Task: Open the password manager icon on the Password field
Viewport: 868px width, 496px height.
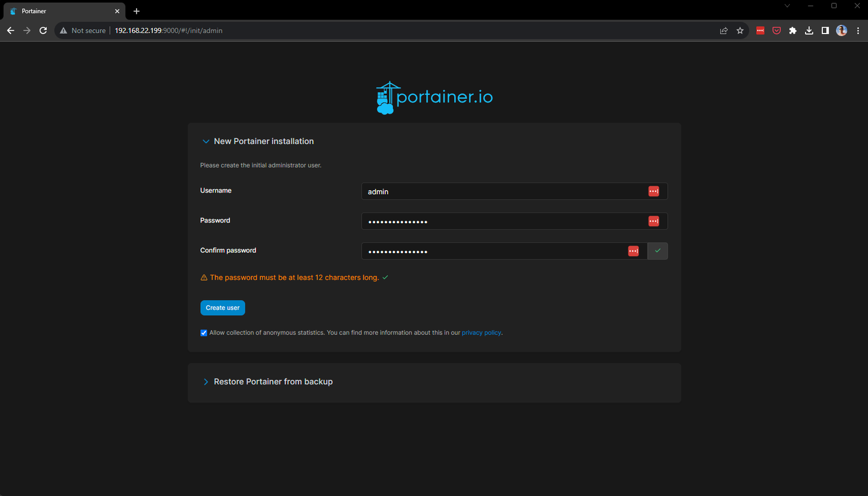Action: pyautogui.click(x=653, y=221)
